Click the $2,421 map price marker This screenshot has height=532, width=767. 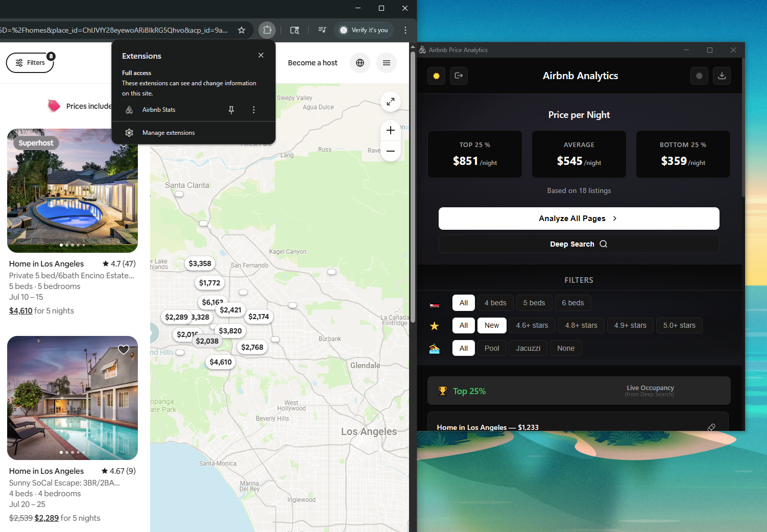230,310
